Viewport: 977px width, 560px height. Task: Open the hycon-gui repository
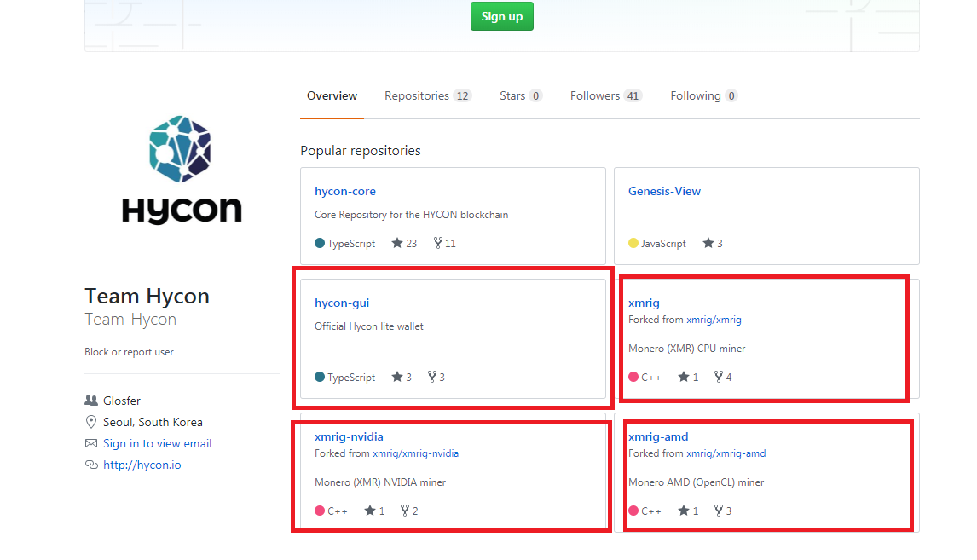pos(342,303)
